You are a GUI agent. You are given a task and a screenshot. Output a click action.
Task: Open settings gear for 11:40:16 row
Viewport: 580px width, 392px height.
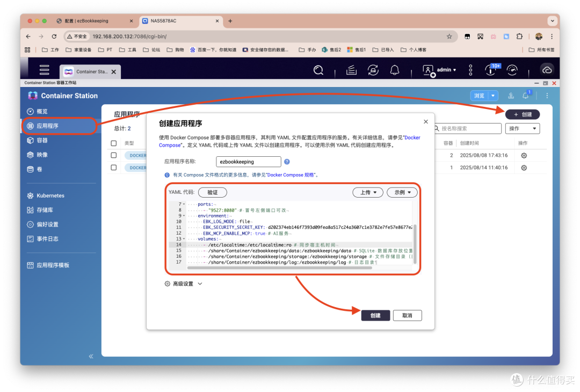(x=524, y=168)
